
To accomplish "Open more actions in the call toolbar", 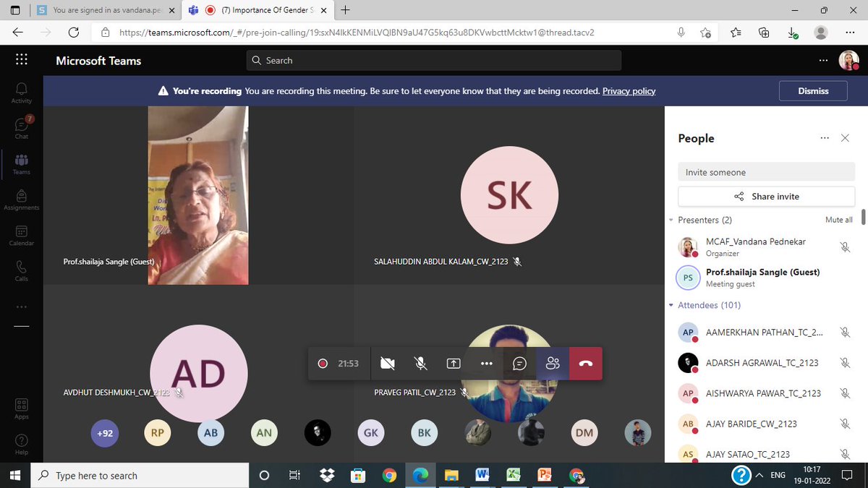I will click(487, 364).
